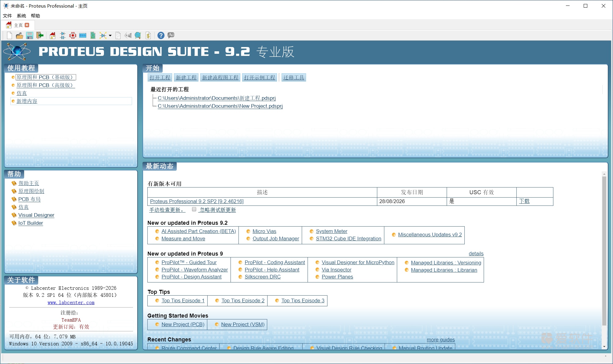Close the 主页 tab with red X
613x364 pixels.
[27, 25]
